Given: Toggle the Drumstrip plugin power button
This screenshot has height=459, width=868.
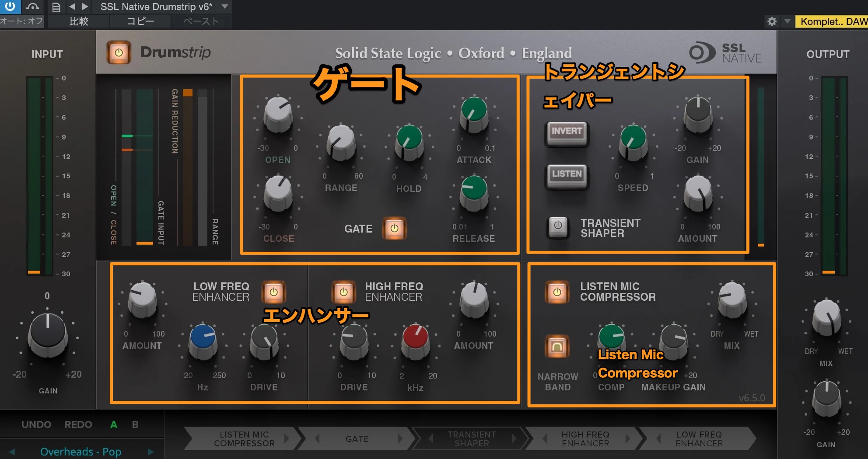Looking at the screenshot, I should tap(119, 53).
